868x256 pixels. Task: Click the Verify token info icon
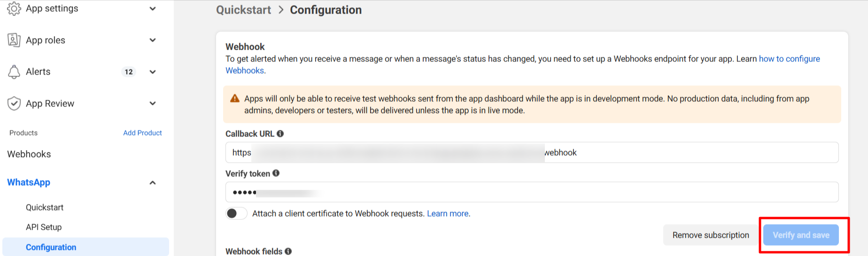point(276,173)
